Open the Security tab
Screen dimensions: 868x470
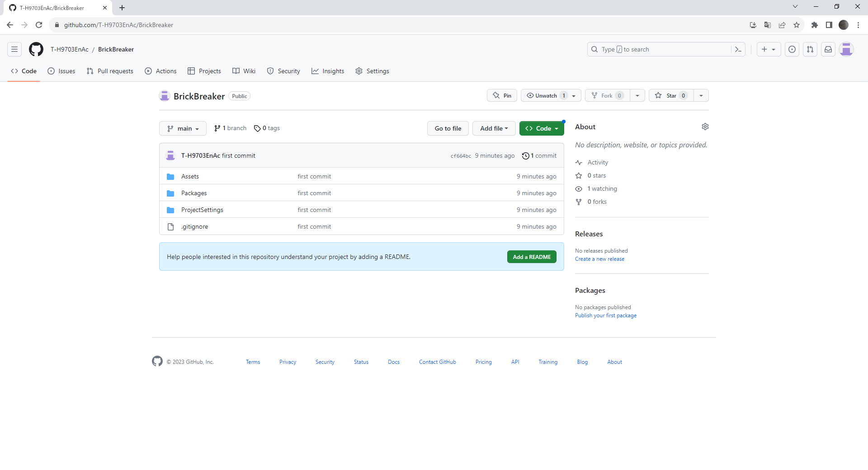click(283, 71)
